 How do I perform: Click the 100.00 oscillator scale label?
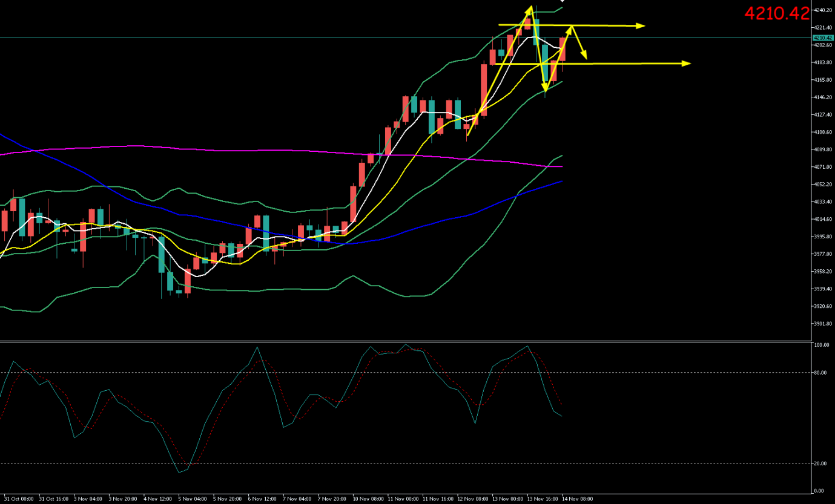(821, 345)
